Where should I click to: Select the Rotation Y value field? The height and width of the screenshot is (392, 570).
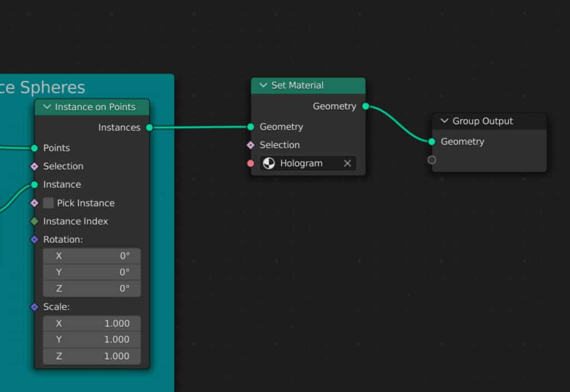pyautogui.click(x=92, y=272)
